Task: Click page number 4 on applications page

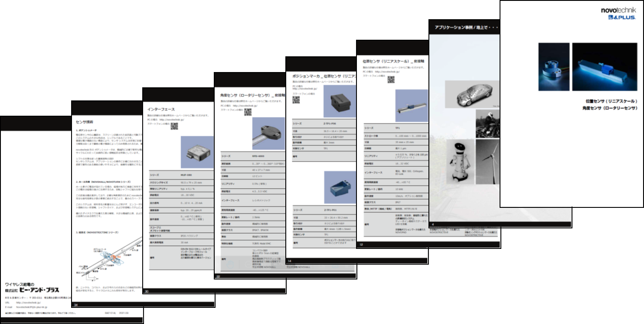Action: point(433,224)
